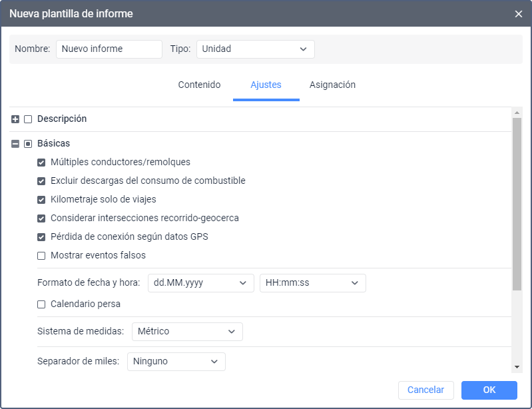Uncheck Múltiples conductores/remolques
The height and width of the screenshot is (409, 532).
click(41, 163)
